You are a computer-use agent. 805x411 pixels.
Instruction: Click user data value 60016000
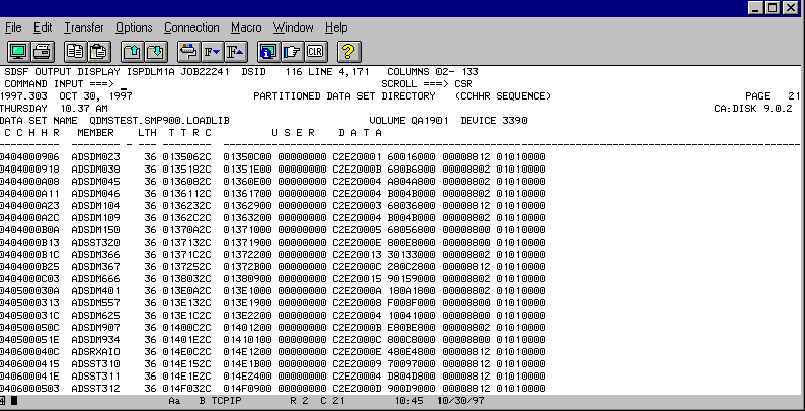click(x=412, y=157)
